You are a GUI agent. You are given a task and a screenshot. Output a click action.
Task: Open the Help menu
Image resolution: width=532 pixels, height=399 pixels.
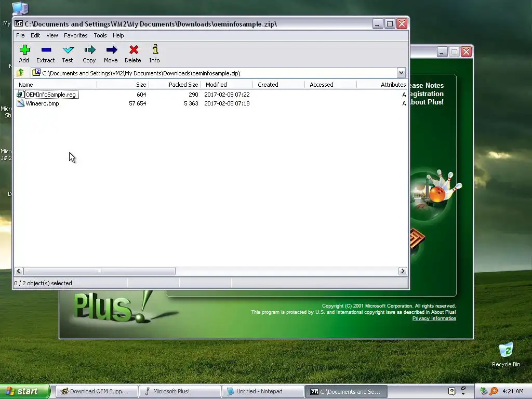(118, 35)
